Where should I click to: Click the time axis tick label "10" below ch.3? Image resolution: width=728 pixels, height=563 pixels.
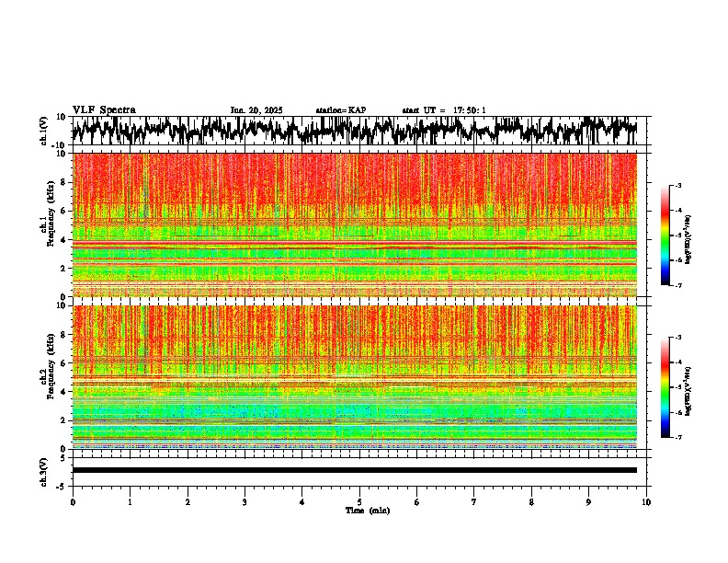646,502
